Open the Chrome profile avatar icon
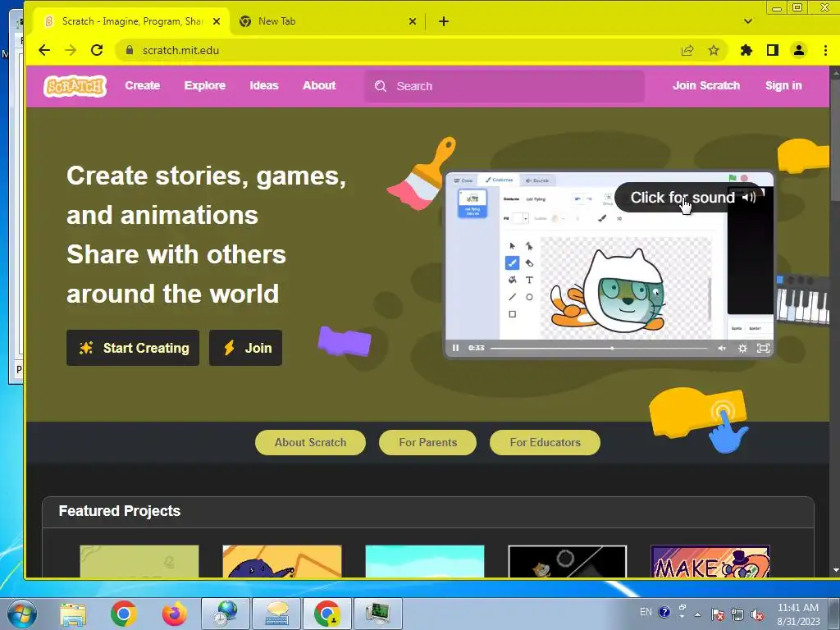840x630 pixels. 799,50
